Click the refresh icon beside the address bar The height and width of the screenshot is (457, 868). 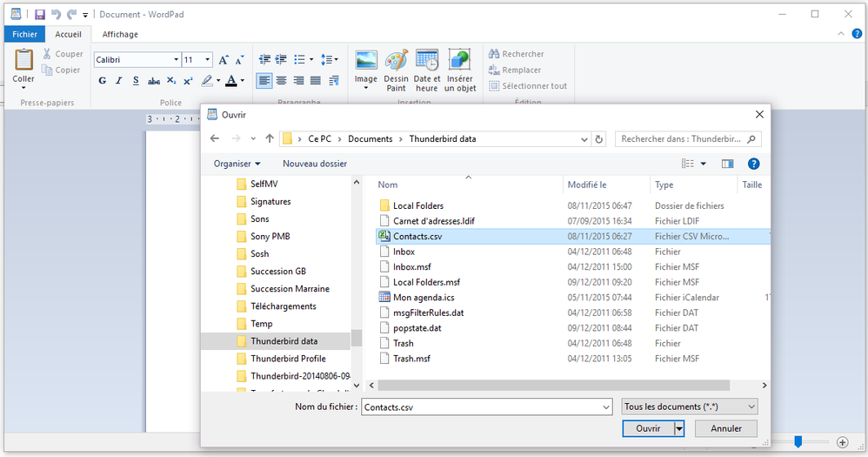598,139
